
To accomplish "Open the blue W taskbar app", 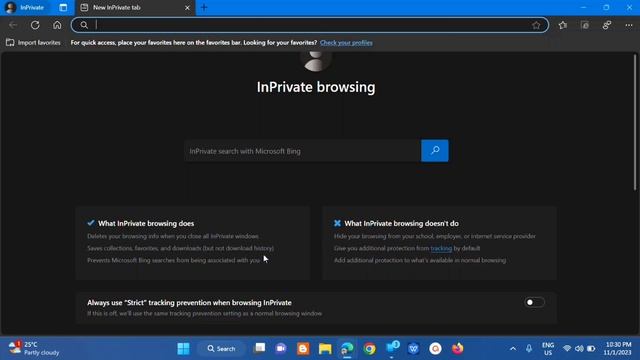I will [x=413, y=349].
